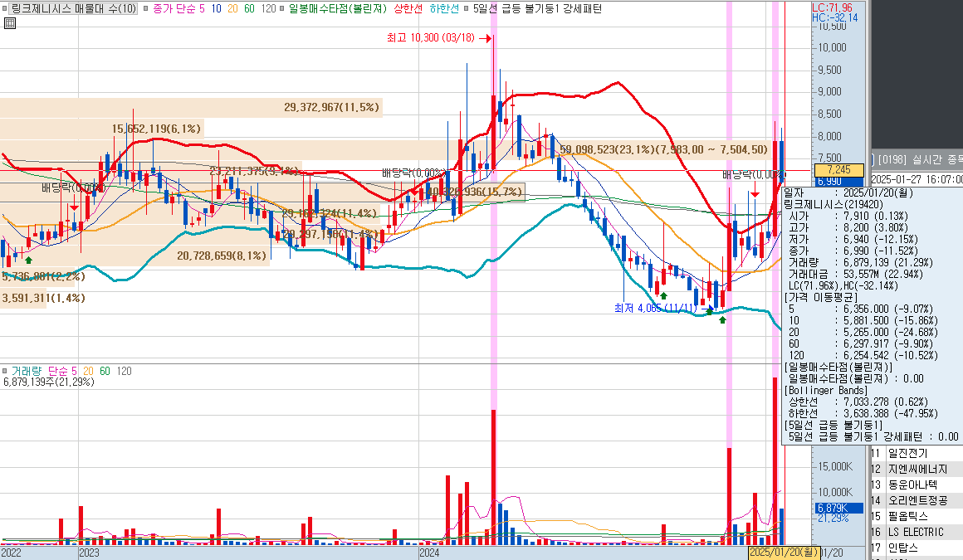The width and height of the screenshot is (963, 560).
Task: Open the data grid table icon
Action: (x=9, y=23)
